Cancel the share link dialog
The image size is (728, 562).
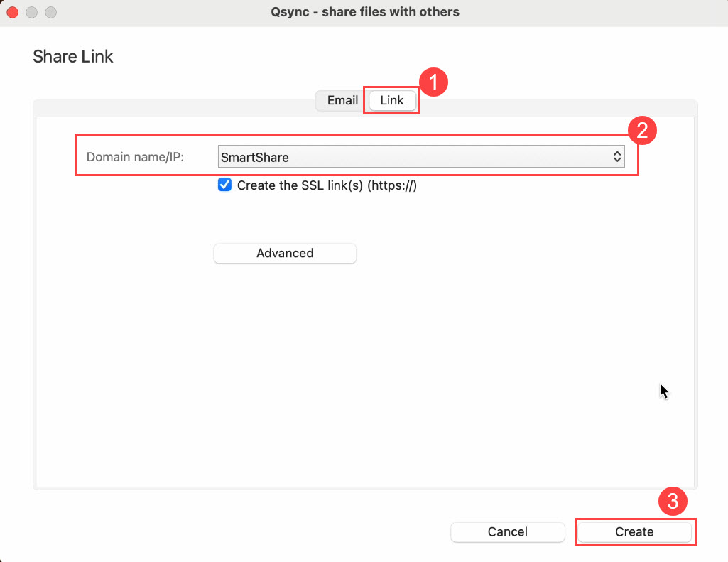point(507,531)
